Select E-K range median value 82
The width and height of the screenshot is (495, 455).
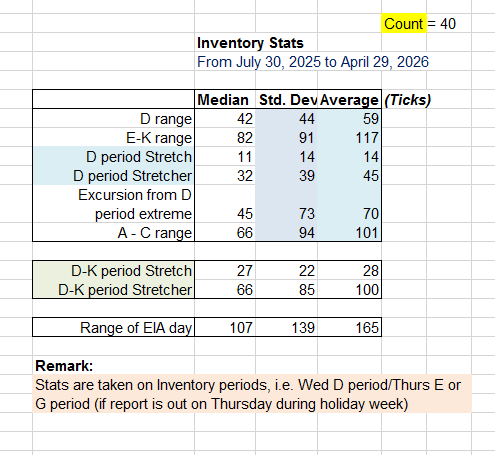pos(225,137)
